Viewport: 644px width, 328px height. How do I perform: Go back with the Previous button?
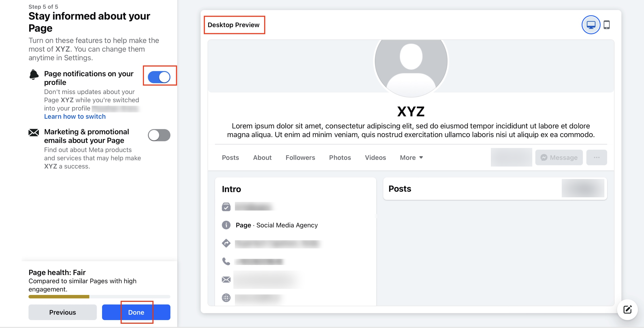point(62,312)
